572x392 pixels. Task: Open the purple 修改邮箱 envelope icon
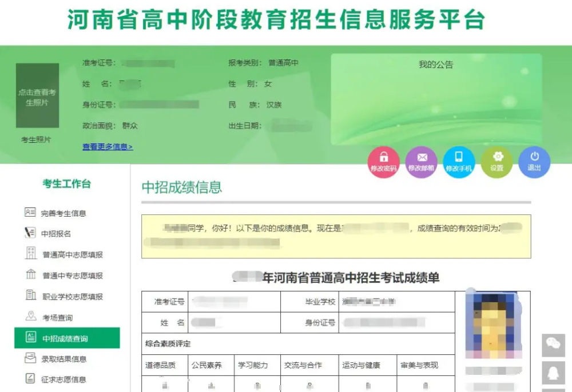coord(421,162)
